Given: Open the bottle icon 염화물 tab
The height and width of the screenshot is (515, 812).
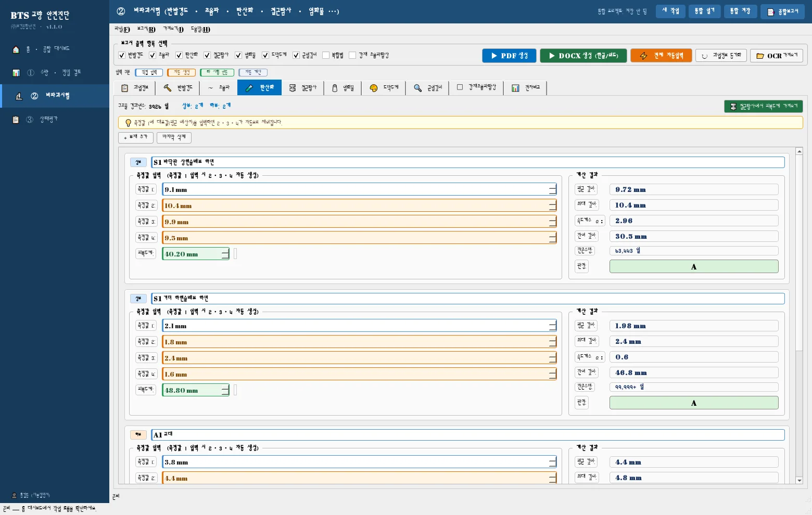Looking at the screenshot, I should pyautogui.click(x=335, y=88).
